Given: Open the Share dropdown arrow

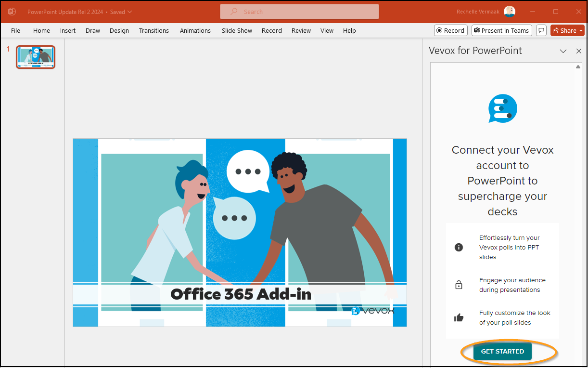Looking at the screenshot, I should point(580,30).
